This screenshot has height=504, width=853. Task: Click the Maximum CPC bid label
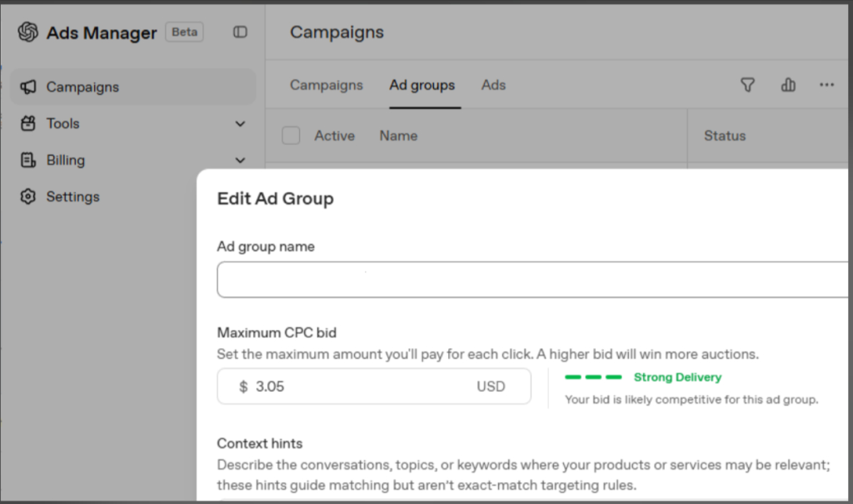point(277,332)
